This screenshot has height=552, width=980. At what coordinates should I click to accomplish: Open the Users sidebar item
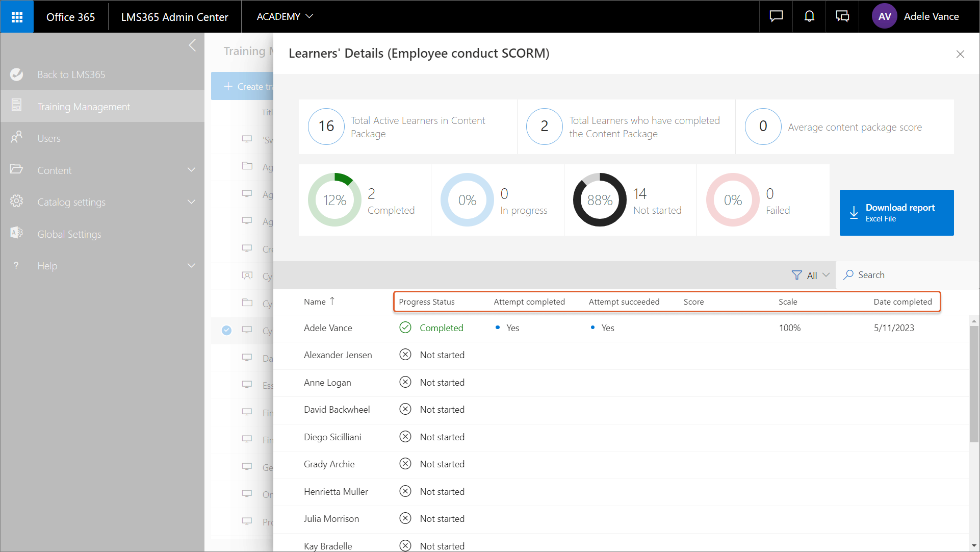(49, 138)
